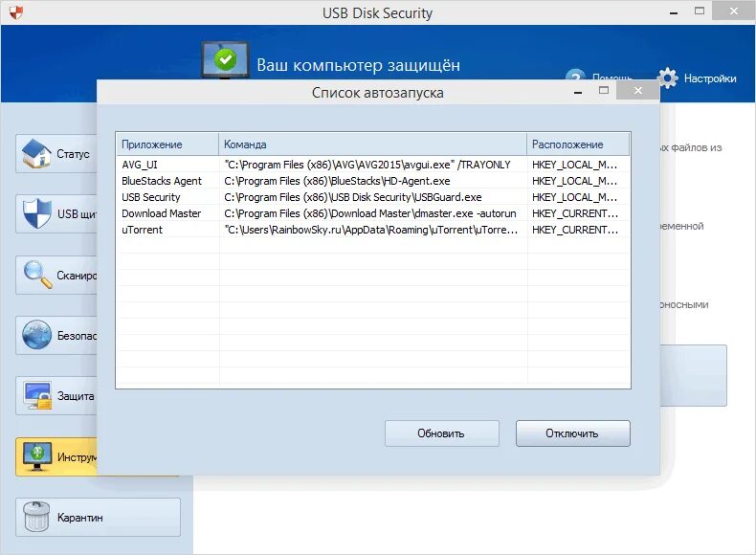This screenshot has height=555, width=756.
Task: Close the USB Disk Security main window
Action: tap(733, 11)
